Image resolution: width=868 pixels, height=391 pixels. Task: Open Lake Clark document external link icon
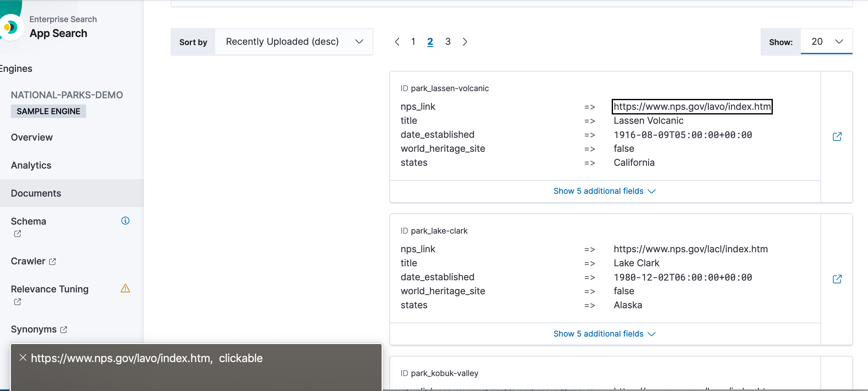tap(837, 279)
